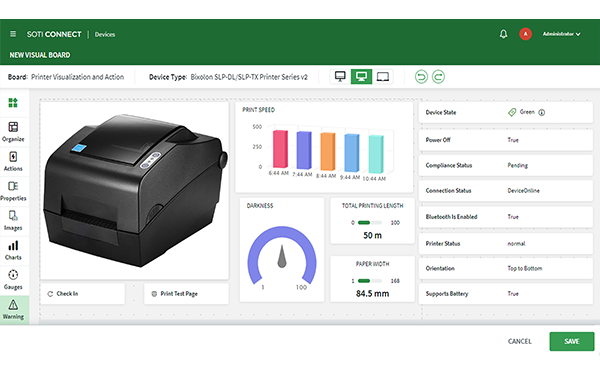Click the Print Test Page button
Image resolution: width=600 pixels, height=375 pixels.
click(186, 294)
